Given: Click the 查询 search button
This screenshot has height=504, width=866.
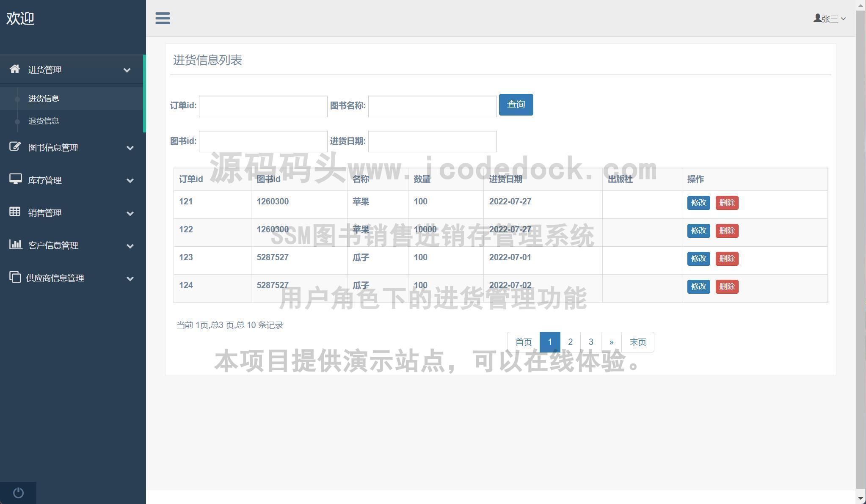Looking at the screenshot, I should pos(516,105).
